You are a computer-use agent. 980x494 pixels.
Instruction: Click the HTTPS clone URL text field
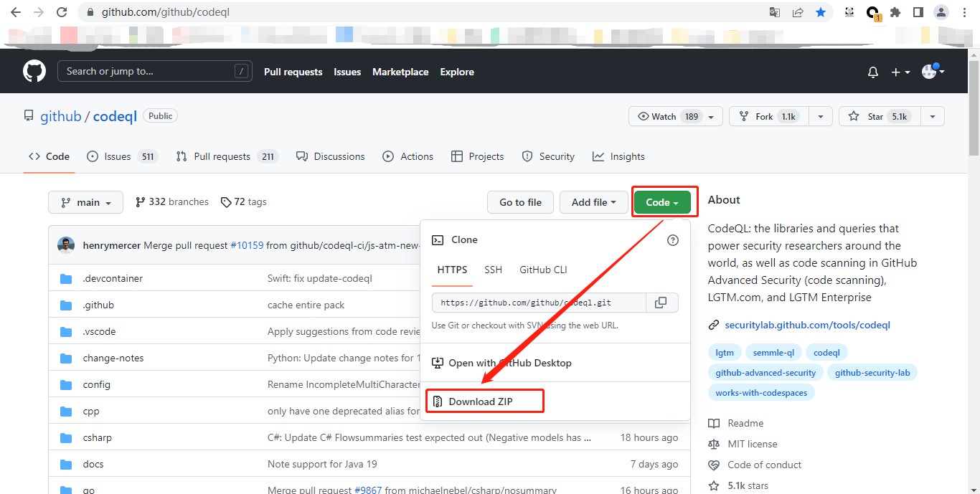click(540, 303)
